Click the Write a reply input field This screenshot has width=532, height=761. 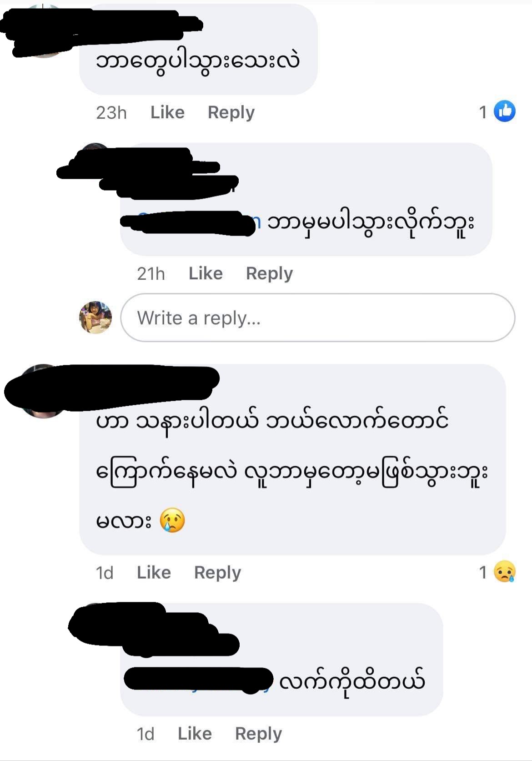(318, 318)
